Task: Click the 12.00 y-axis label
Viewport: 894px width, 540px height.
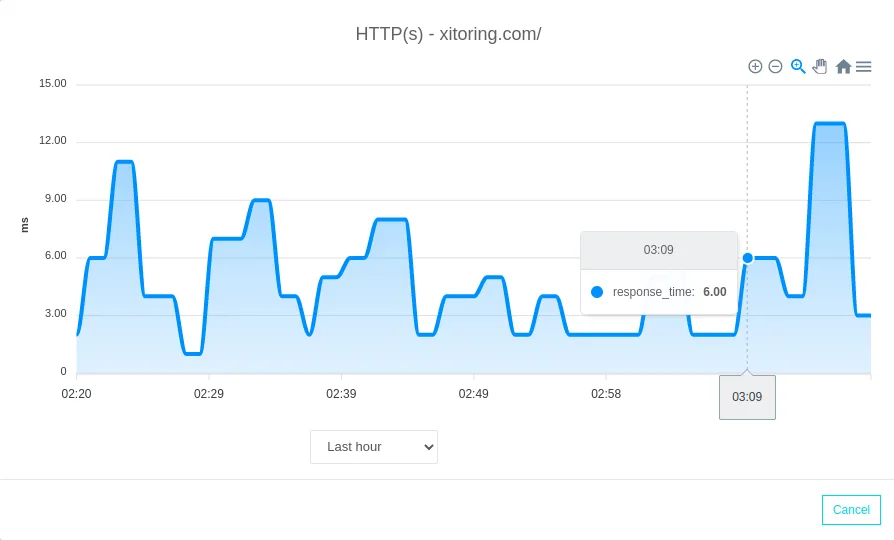Action: click(52, 141)
